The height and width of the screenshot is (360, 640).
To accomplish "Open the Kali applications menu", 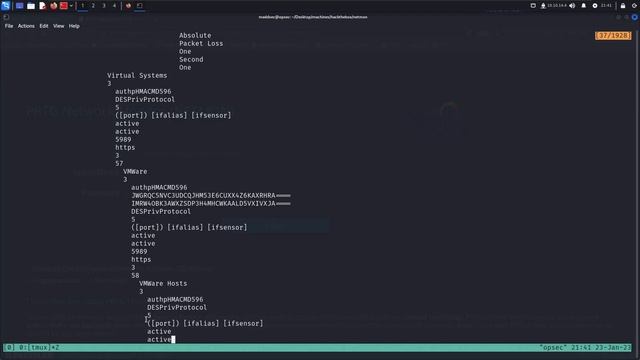I will click(6, 6).
